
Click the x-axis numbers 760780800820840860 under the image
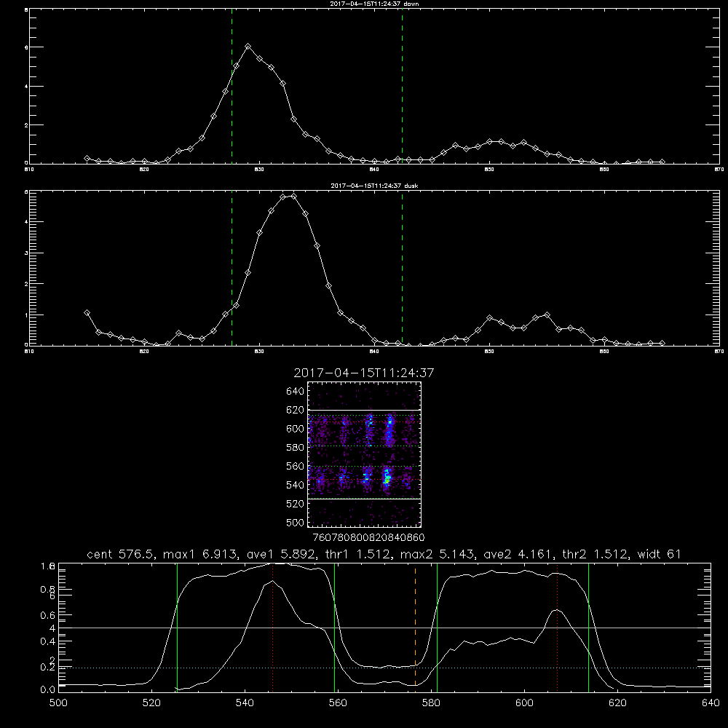pos(368,538)
